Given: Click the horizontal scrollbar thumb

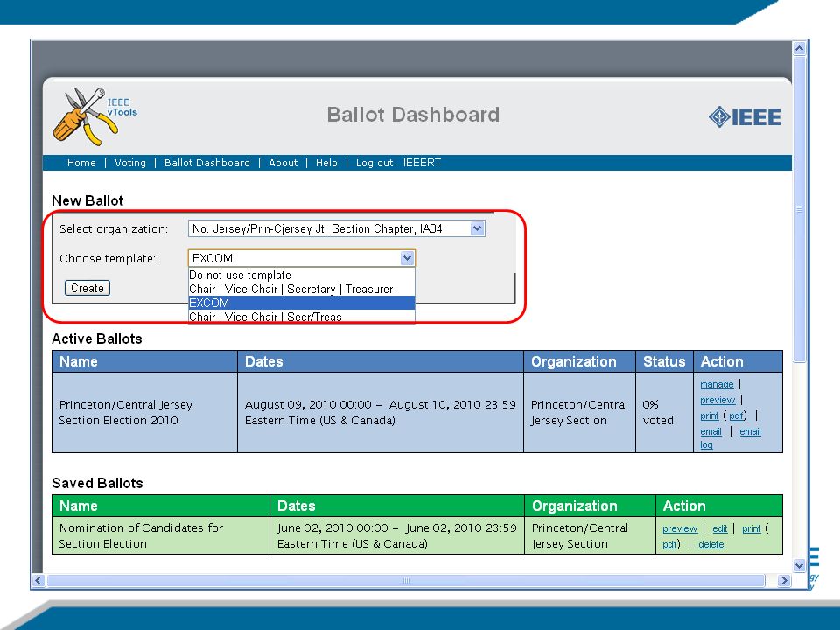Looking at the screenshot, I should pos(405,581).
